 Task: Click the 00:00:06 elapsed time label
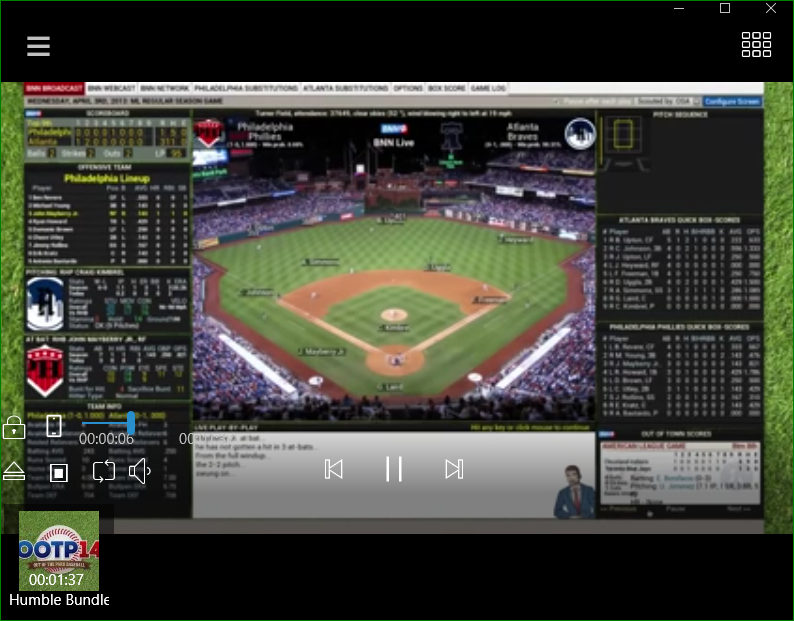[106, 439]
